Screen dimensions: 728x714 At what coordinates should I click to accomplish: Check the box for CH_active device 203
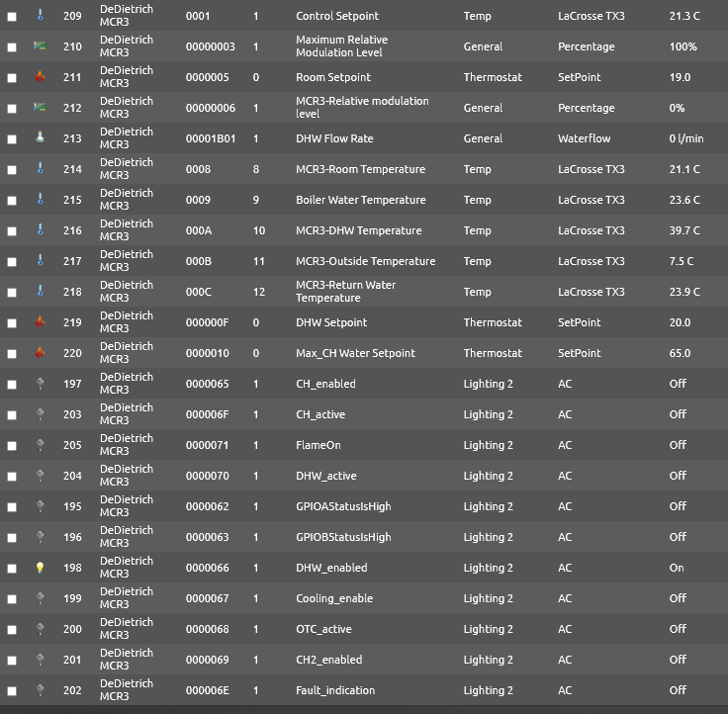point(12,415)
